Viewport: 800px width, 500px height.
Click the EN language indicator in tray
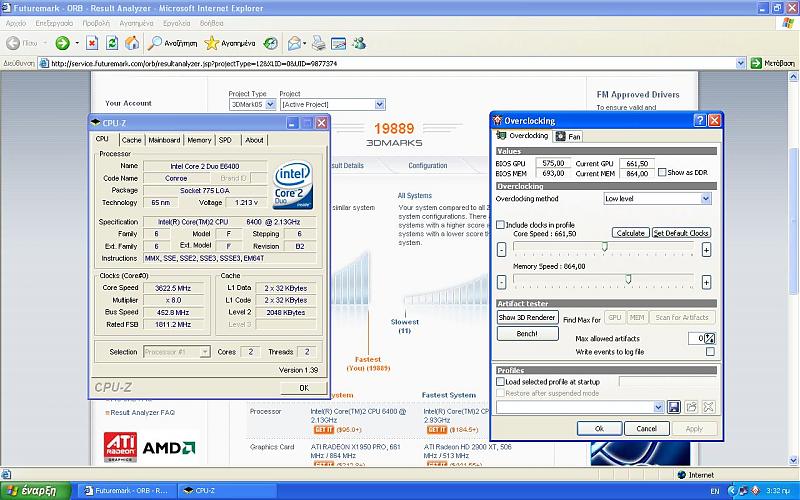(715, 491)
